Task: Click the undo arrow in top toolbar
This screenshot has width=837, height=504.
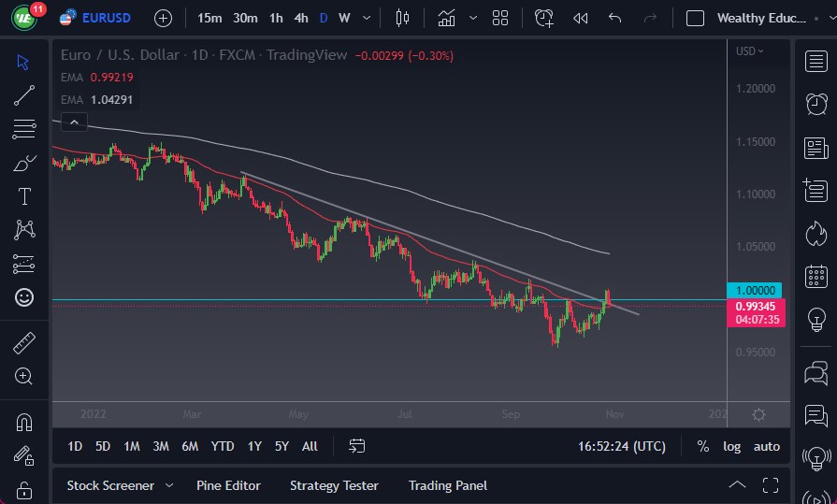Action: (614, 18)
